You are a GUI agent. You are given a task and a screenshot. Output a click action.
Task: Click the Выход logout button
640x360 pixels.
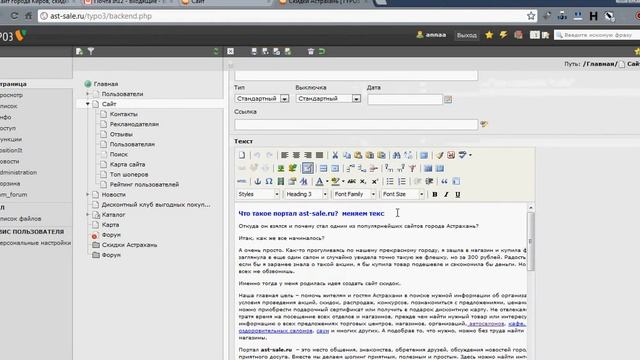pyautogui.click(x=467, y=36)
